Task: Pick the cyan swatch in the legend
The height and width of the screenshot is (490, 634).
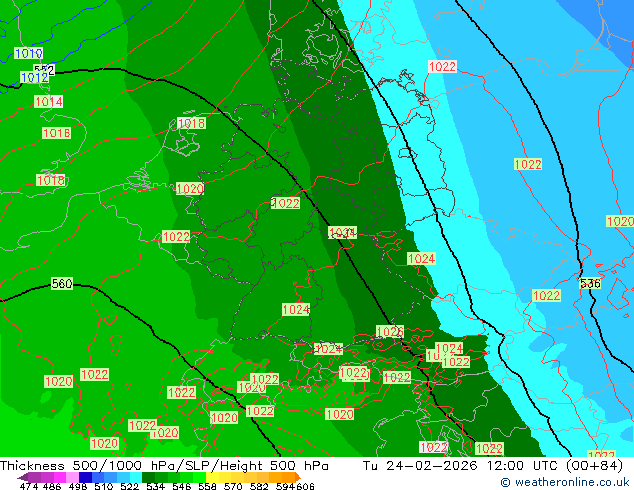Action: pos(136,477)
